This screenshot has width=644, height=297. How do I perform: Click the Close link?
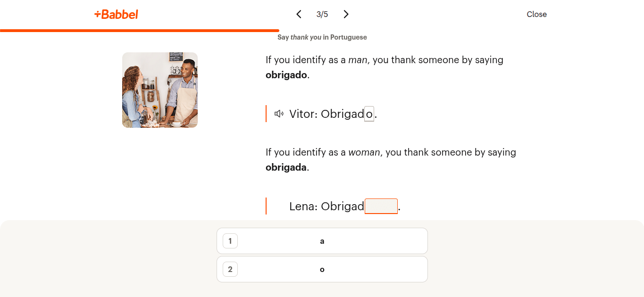tap(536, 14)
